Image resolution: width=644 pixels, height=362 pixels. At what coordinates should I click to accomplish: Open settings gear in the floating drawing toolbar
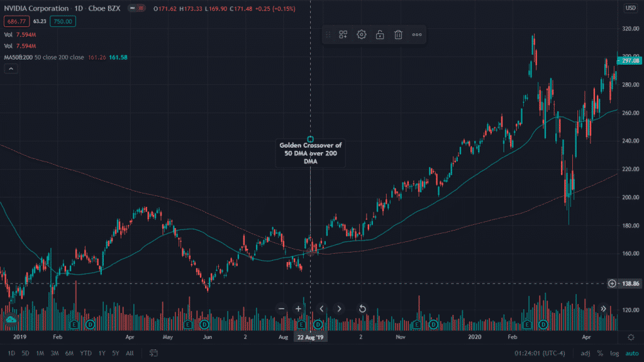[x=362, y=35]
